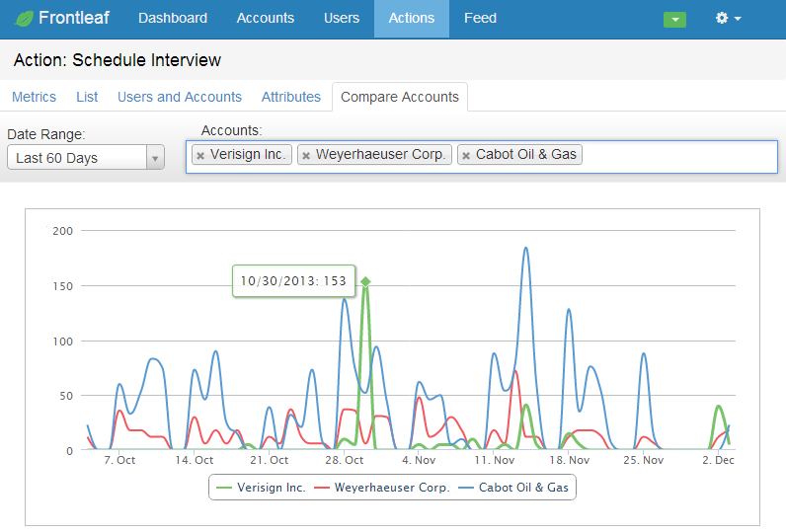Open the Users navigation item
Screen dimensions: 786x532
pyautogui.click(x=342, y=18)
